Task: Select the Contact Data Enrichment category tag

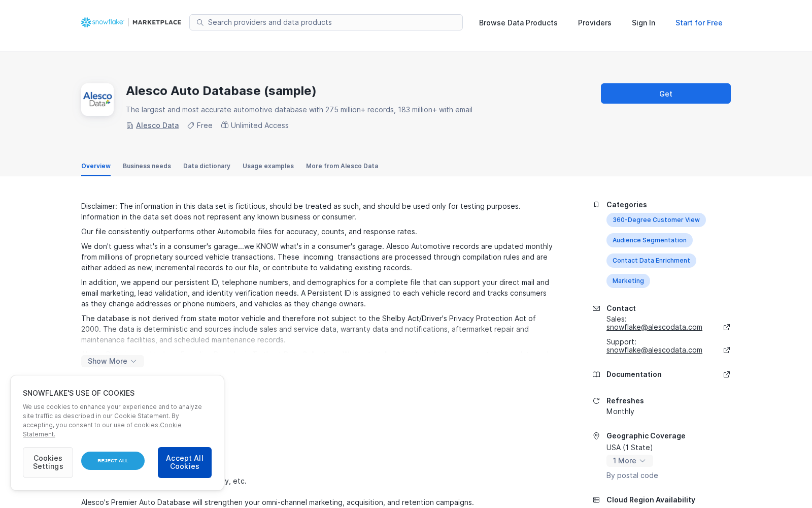Action: (x=651, y=261)
